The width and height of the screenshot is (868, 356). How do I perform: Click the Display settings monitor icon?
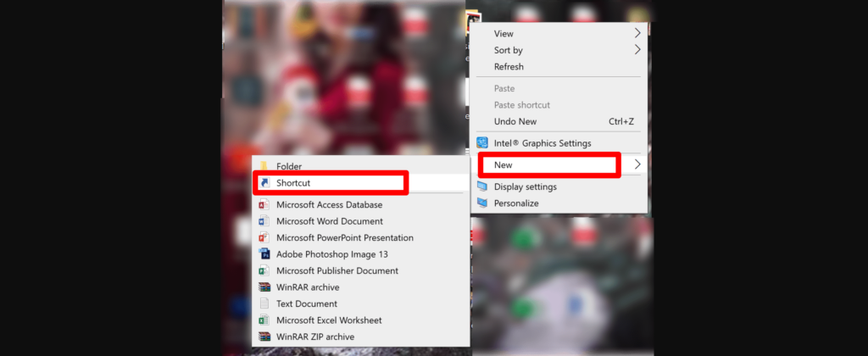tap(482, 186)
